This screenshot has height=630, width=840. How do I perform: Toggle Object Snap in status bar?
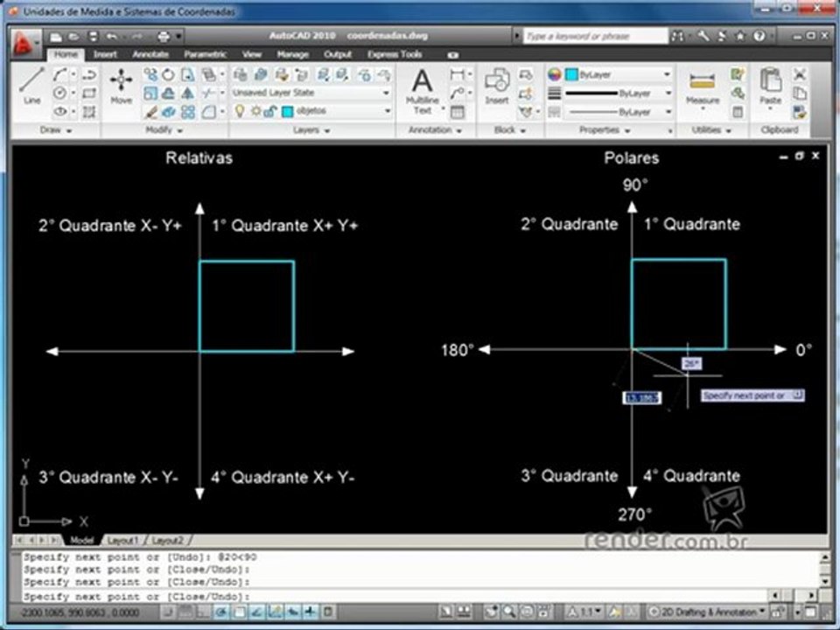pos(240,612)
